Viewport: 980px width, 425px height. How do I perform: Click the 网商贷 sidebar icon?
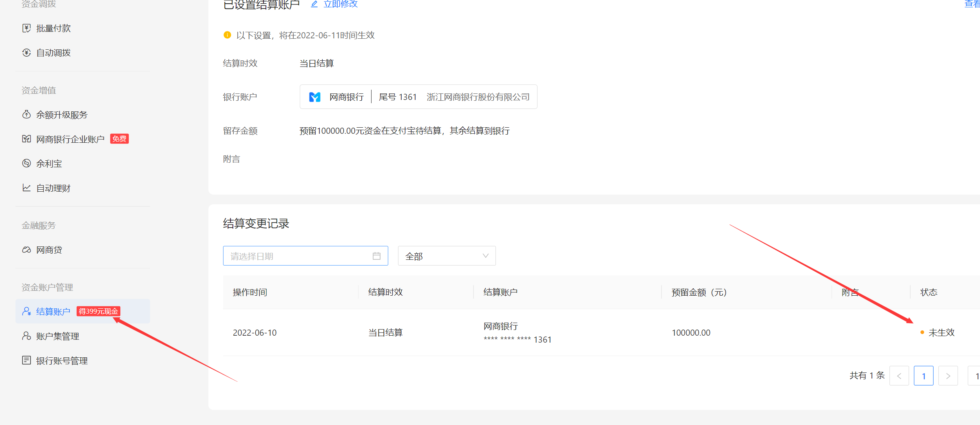[x=27, y=250]
